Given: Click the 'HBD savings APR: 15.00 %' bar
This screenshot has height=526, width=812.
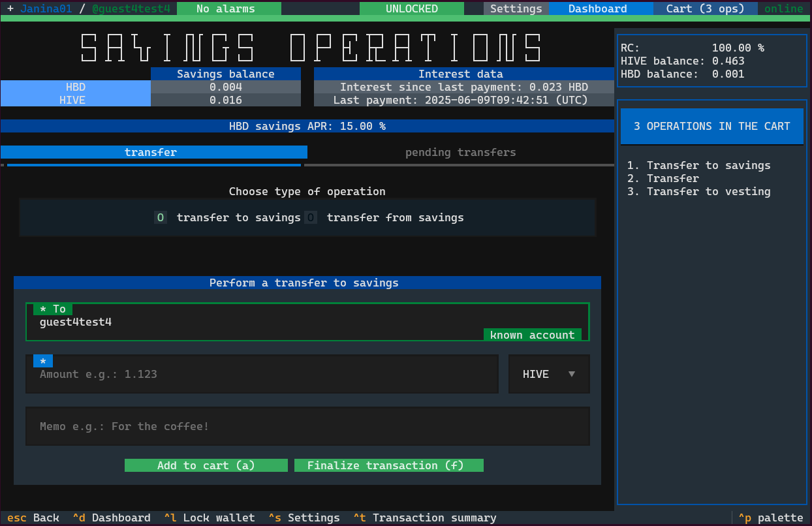Looking at the screenshot, I should pyautogui.click(x=307, y=126).
